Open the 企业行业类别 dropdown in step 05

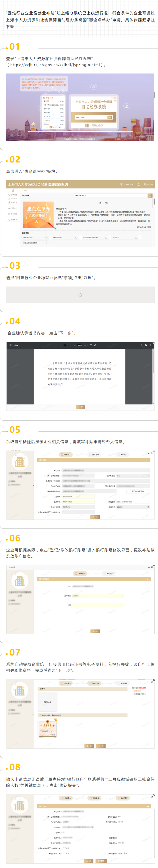tap(78, 507)
